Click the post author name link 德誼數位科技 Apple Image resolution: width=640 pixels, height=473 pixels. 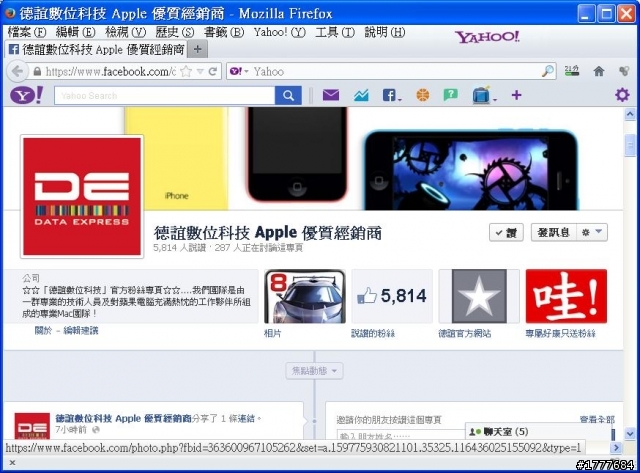point(123,418)
